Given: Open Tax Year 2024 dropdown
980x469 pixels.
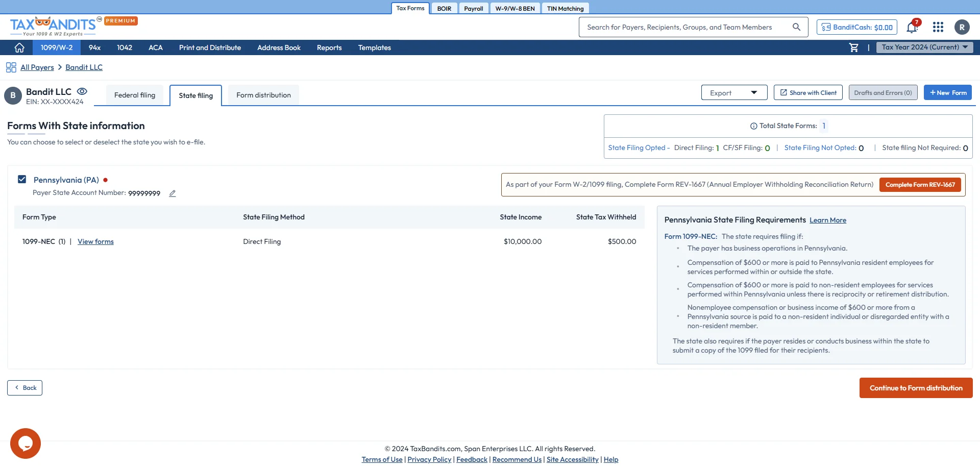Looking at the screenshot, I should point(924,47).
